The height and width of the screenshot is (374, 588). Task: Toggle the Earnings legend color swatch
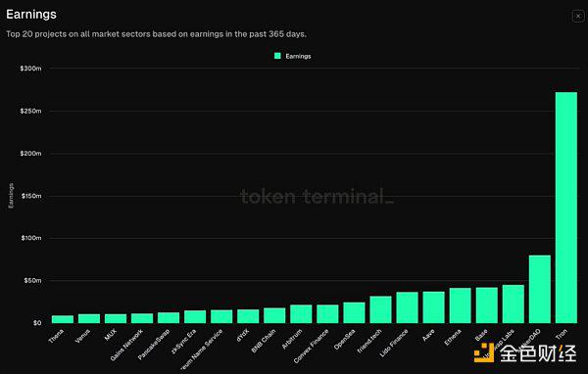point(277,56)
